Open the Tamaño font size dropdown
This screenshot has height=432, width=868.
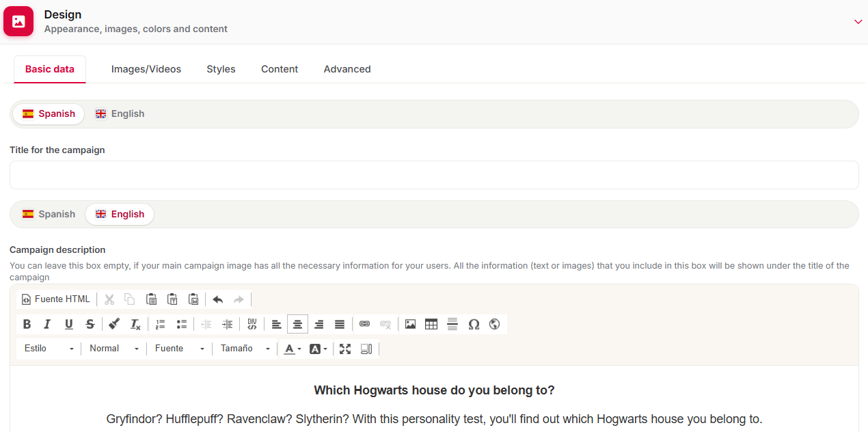click(245, 349)
